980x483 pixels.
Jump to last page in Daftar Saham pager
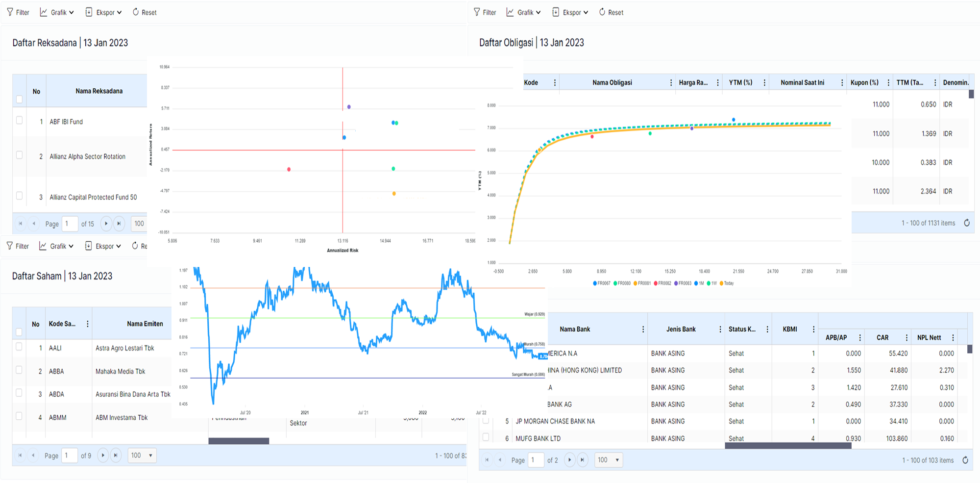(x=116, y=456)
